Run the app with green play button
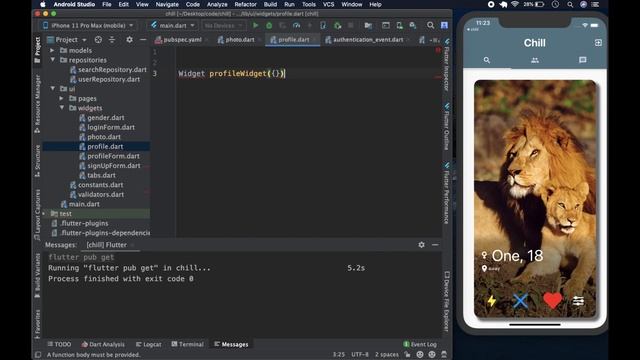 tap(256, 25)
